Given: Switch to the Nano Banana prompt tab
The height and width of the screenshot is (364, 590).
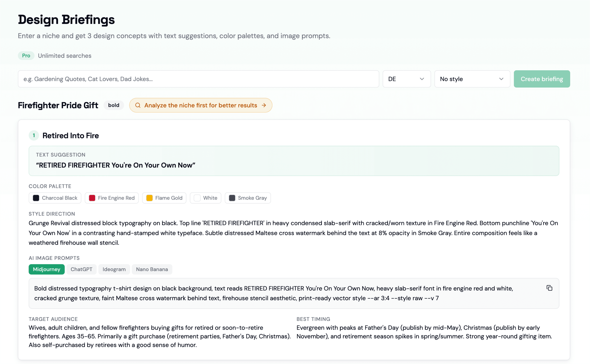Looking at the screenshot, I should coord(152,269).
